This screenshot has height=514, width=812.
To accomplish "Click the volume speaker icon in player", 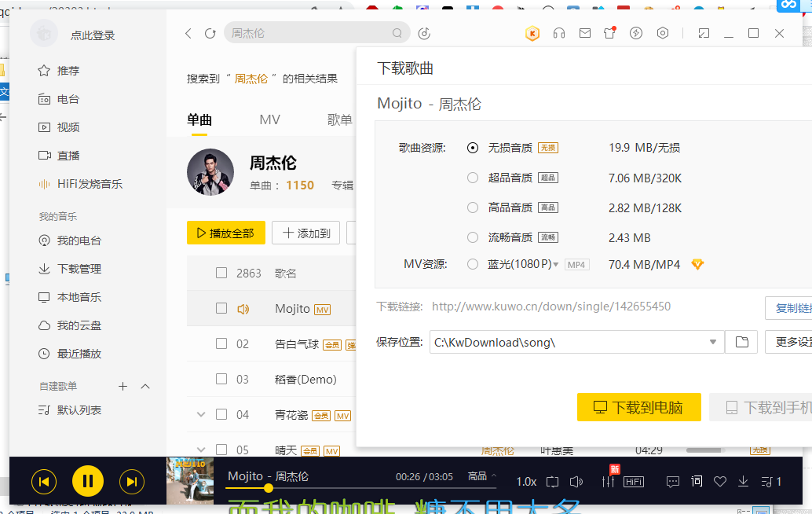I will [576, 482].
